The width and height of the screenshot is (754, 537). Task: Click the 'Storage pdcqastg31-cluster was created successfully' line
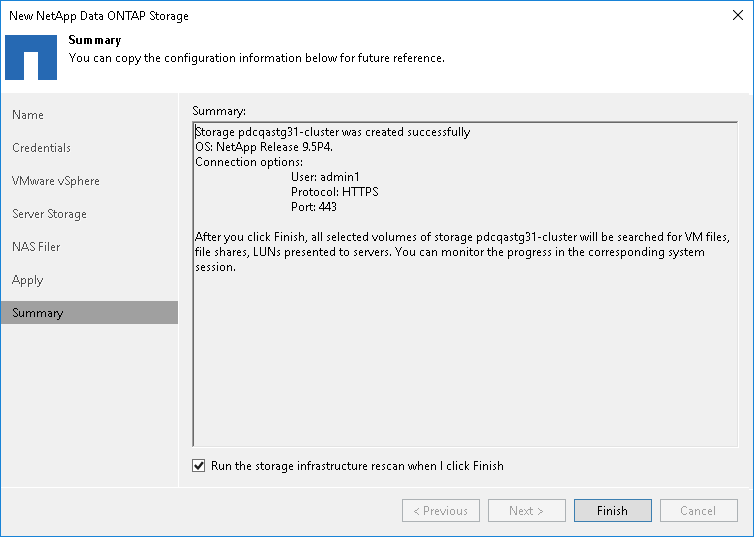coord(333,132)
